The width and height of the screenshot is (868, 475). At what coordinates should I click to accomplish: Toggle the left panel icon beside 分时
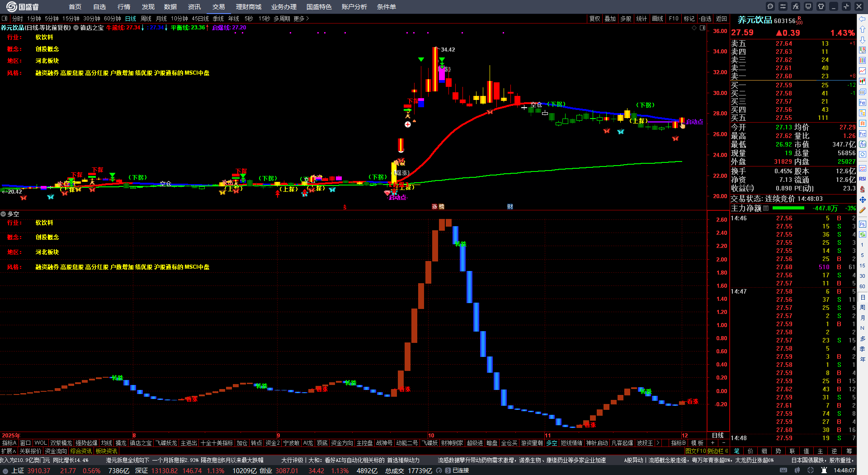[5, 19]
